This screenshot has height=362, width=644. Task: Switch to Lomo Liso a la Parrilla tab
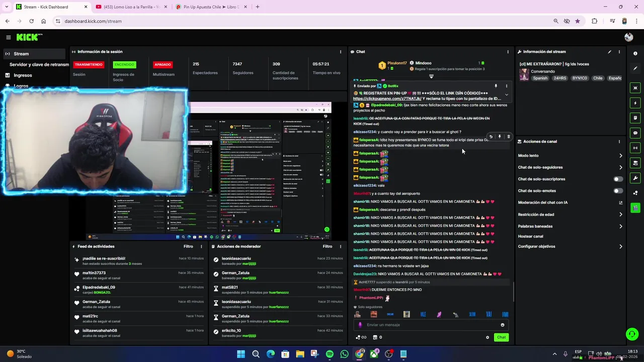point(131,7)
